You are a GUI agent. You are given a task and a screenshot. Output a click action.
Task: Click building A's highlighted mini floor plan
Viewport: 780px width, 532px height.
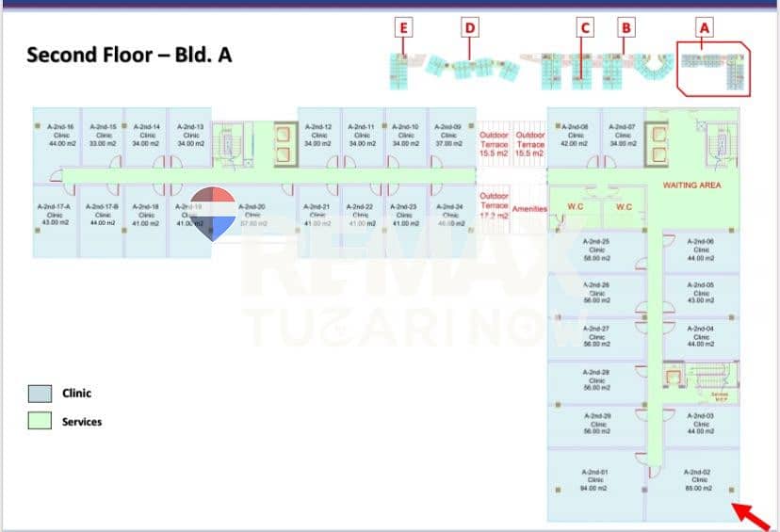713,69
